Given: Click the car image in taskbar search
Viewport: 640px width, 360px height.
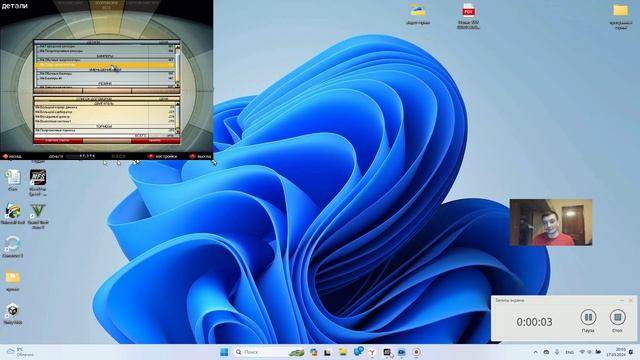Looking at the screenshot, I should [296, 352].
